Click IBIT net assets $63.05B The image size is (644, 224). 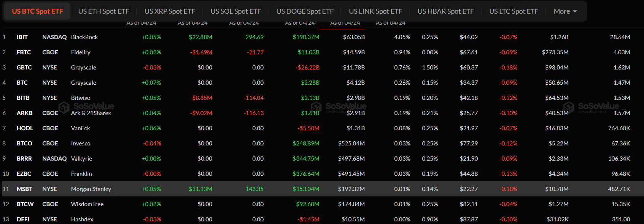click(354, 37)
